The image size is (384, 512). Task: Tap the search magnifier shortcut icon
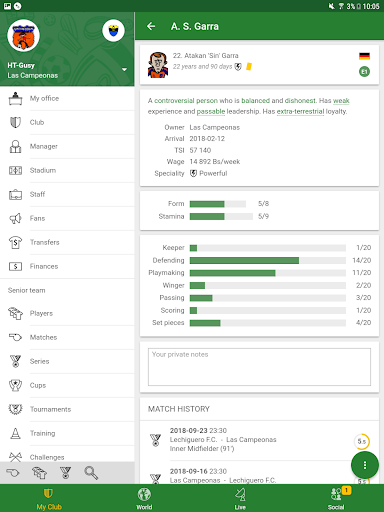click(x=91, y=473)
